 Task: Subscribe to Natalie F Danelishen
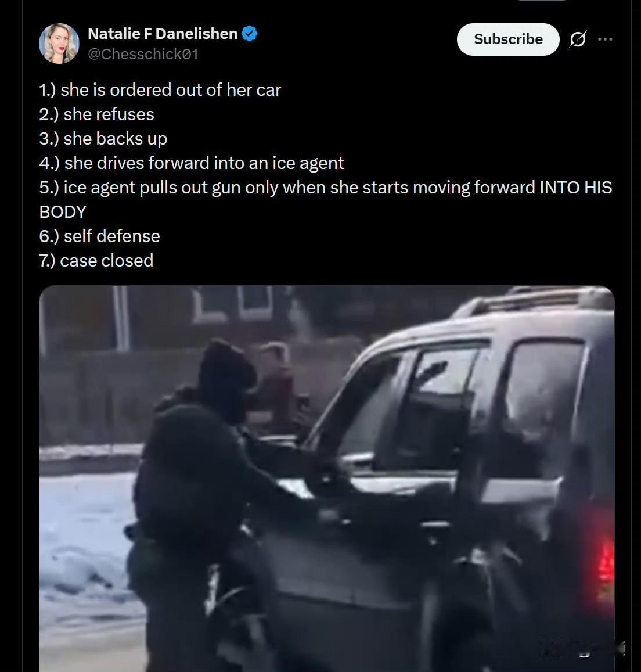[508, 39]
